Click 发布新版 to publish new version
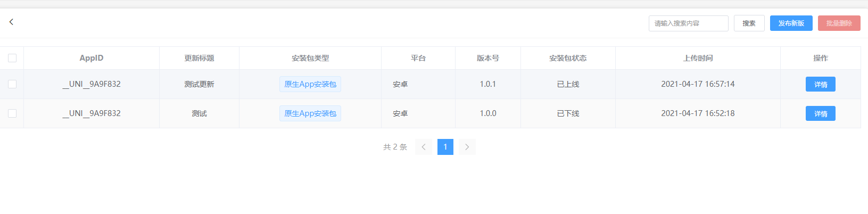Viewport: 868px width, 214px height. tap(791, 23)
